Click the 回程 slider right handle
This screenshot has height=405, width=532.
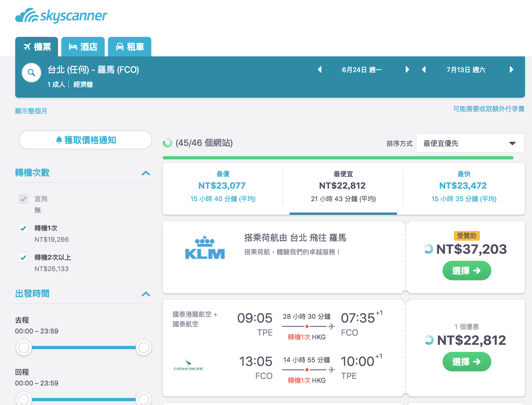[x=143, y=399]
